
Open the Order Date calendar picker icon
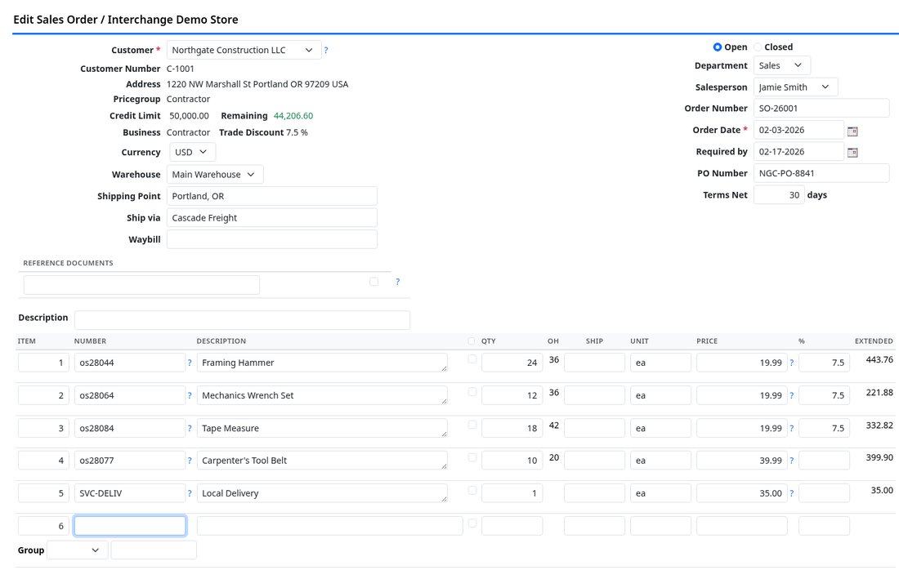852,131
